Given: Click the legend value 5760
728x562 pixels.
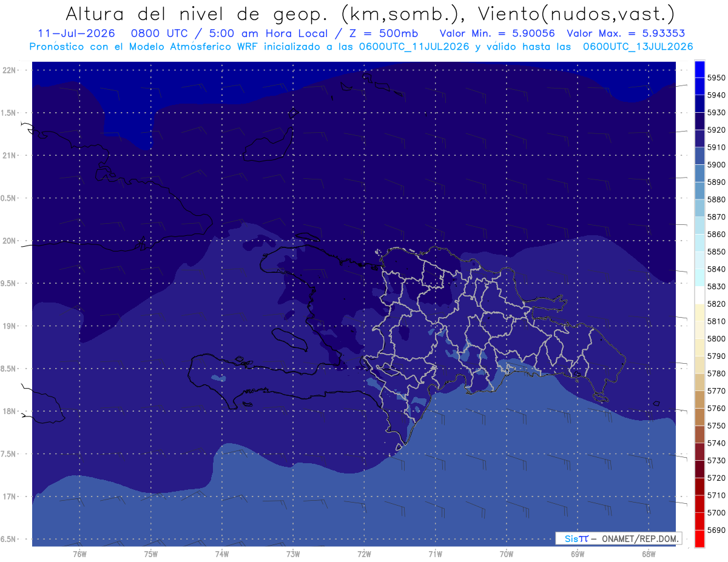Looking at the screenshot, I should [x=716, y=408].
